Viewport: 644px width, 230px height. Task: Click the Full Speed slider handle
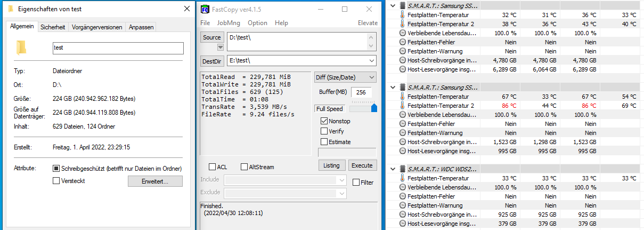click(x=374, y=108)
